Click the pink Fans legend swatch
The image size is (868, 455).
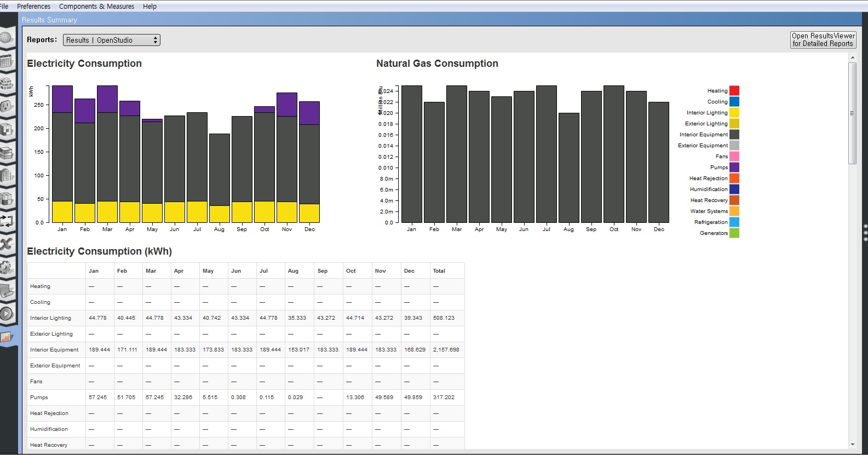point(734,157)
